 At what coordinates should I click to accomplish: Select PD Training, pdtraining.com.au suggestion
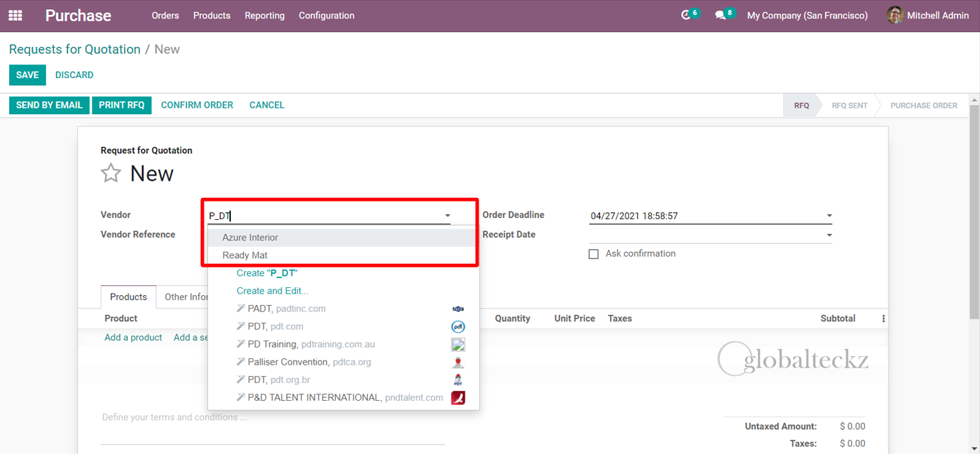pos(344,344)
